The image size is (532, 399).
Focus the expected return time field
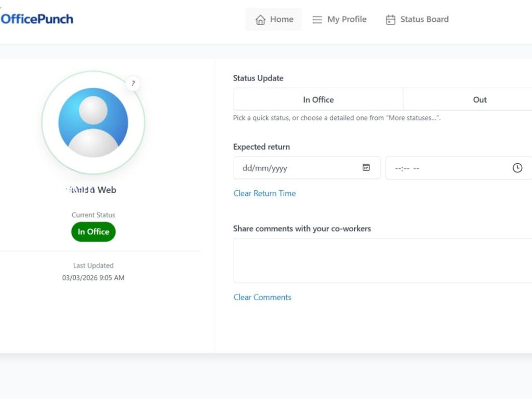(x=447, y=168)
